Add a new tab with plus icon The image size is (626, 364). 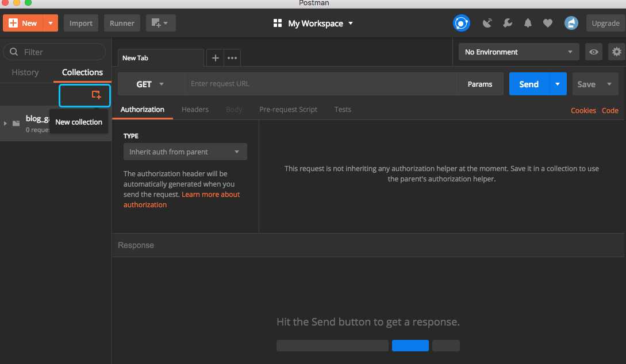click(x=215, y=58)
